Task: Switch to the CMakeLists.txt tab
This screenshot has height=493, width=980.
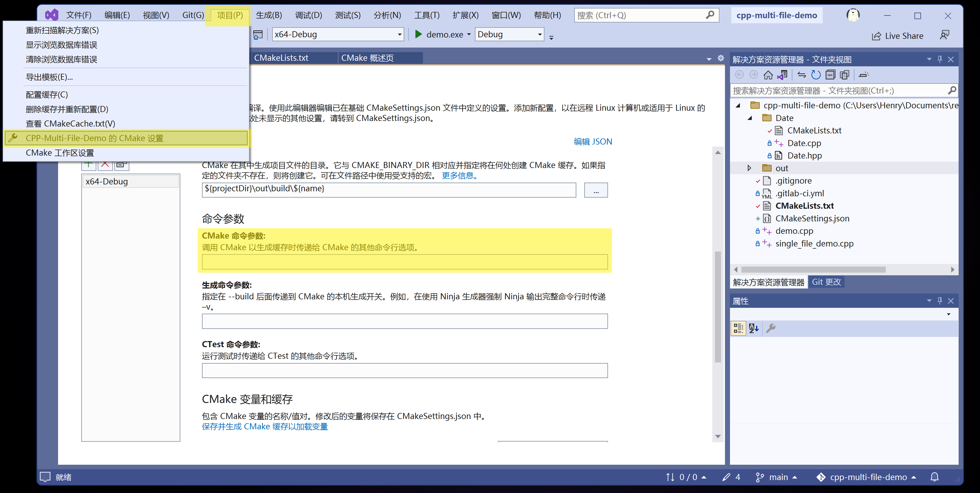Action: [x=282, y=58]
